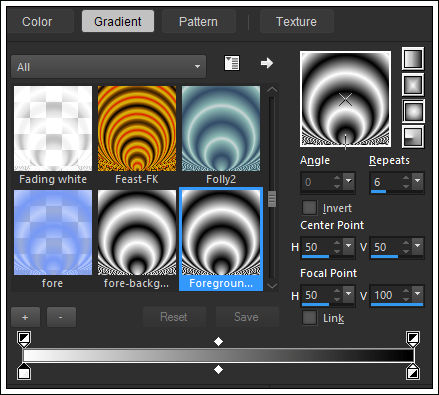Click the minus button to remove gradient
The width and height of the screenshot is (439, 395).
point(61,317)
